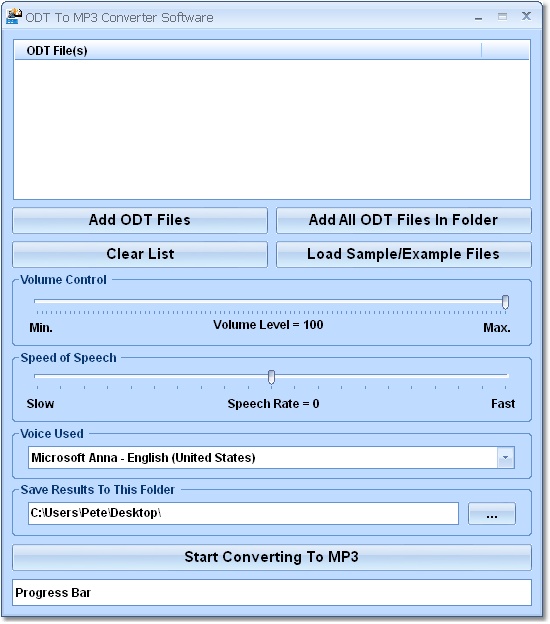
Task: Open the Voice Used dropdown arrow
Action: click(505, 458)
